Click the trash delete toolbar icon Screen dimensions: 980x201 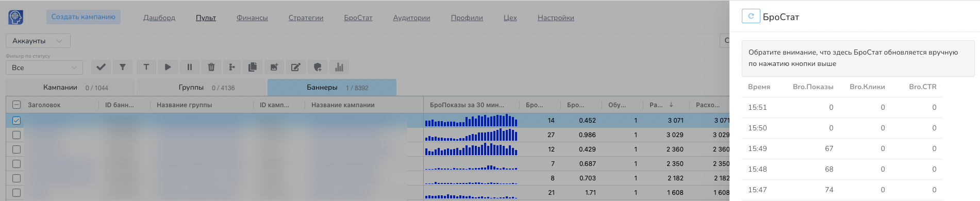pos(211,67)
